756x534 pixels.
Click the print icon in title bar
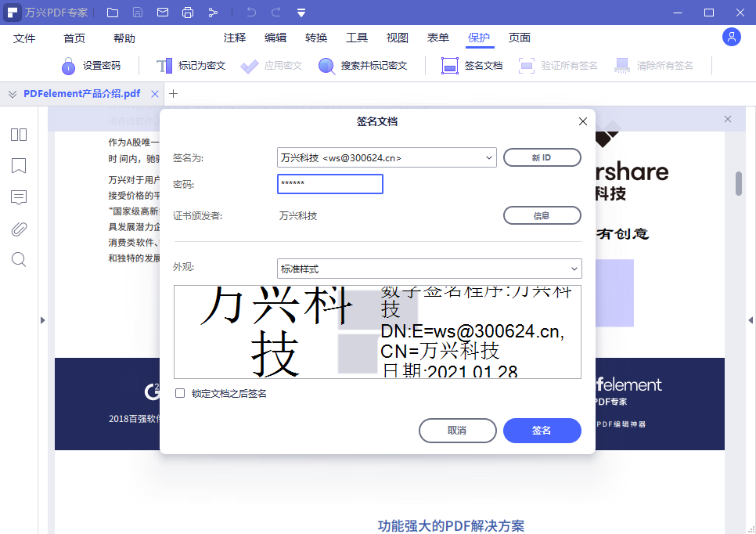(x=188, y=12)
